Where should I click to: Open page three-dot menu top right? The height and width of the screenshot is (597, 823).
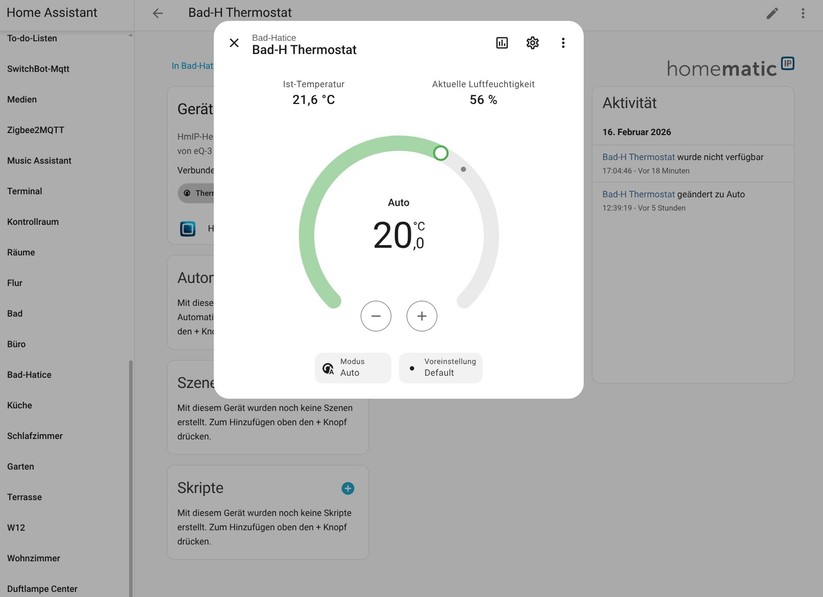(803, 13)
